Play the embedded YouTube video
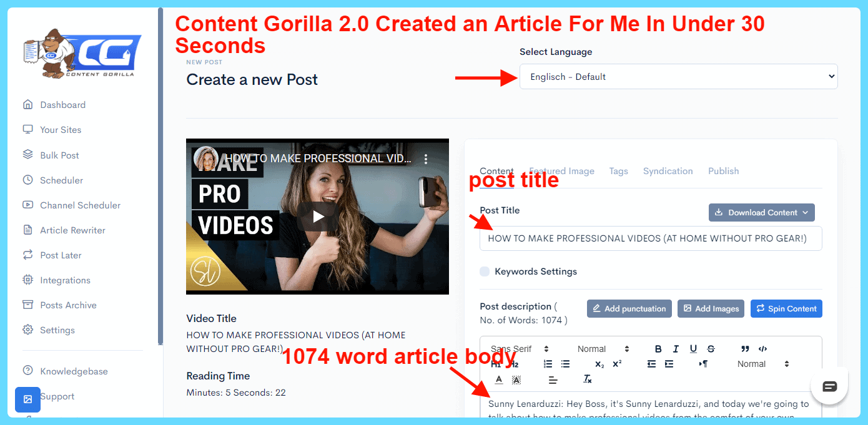Viewport: 868px width, 425px height. coord(318,217)
